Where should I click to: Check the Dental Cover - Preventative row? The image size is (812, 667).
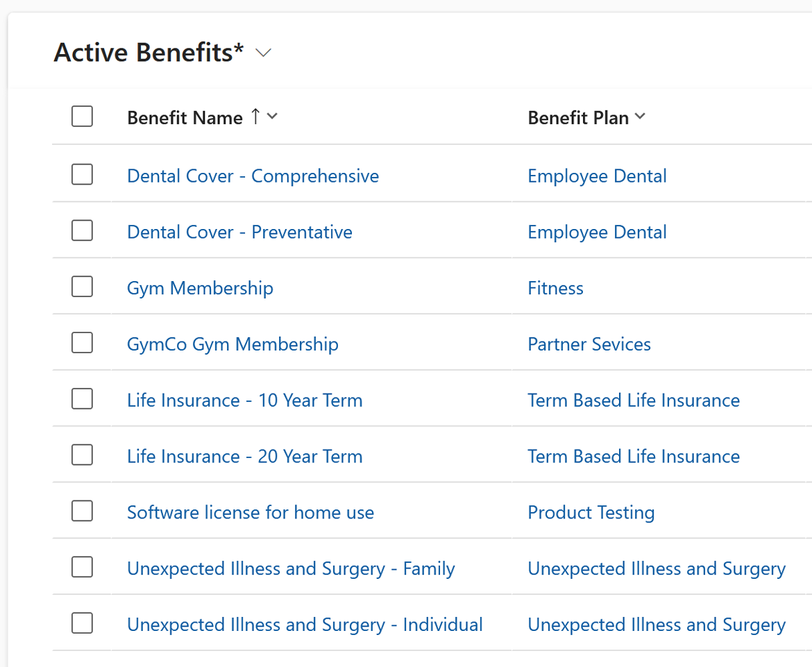coord(82,230)
